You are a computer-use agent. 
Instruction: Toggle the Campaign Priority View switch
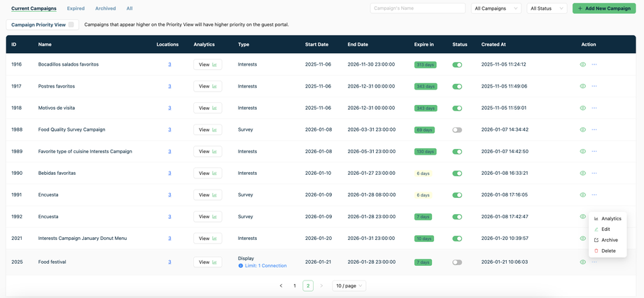71,24
